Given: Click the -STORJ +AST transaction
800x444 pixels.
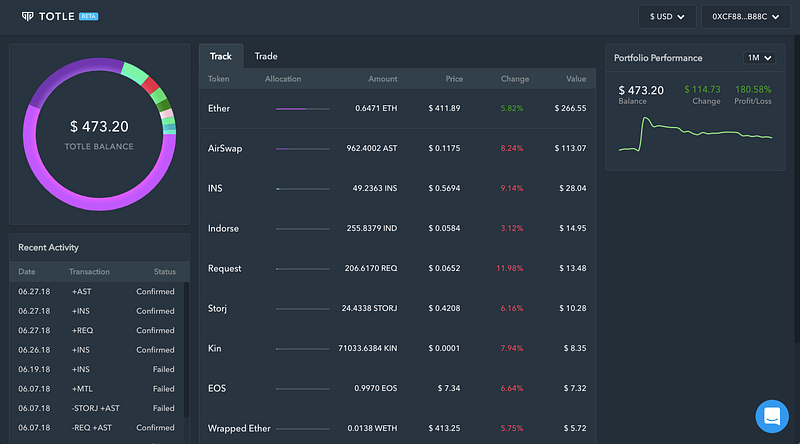Looking at the screenshot, I should [x=95, y=408].
